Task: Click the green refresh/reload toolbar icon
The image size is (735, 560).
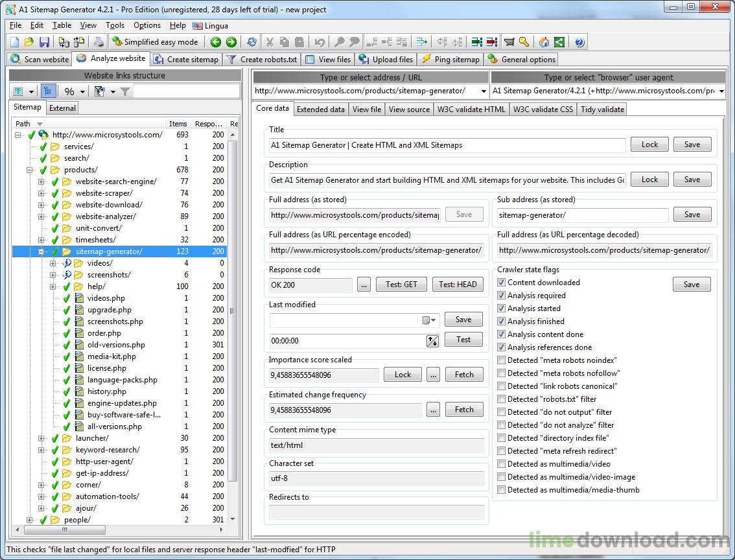Action: click(251, 41)
